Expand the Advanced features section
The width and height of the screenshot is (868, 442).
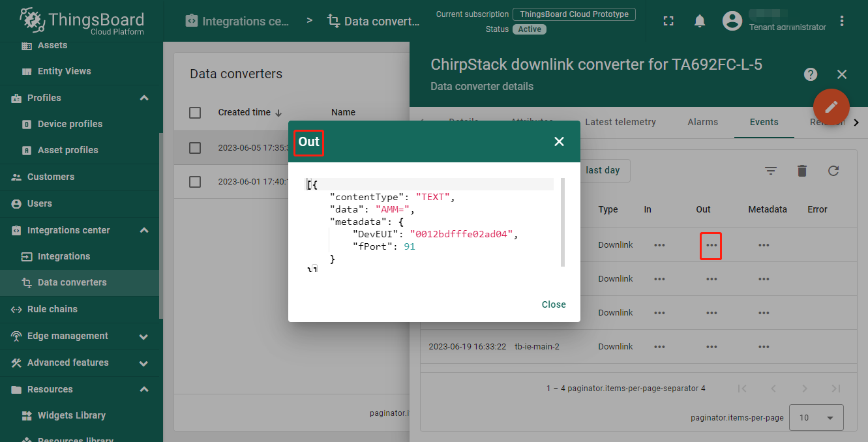pos(144,363)
